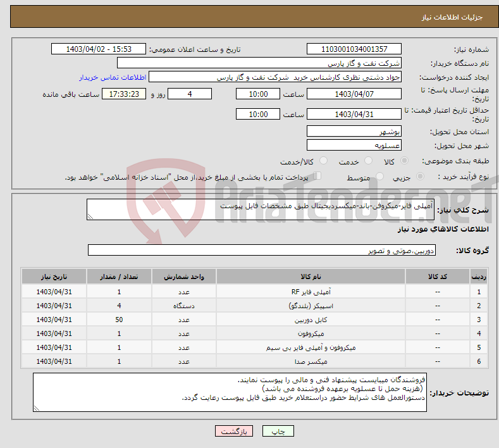Image resolution: width=499 pixels, height=448 pixels.
Task: Click the کد کالا column header
Action: coord(437,277)
